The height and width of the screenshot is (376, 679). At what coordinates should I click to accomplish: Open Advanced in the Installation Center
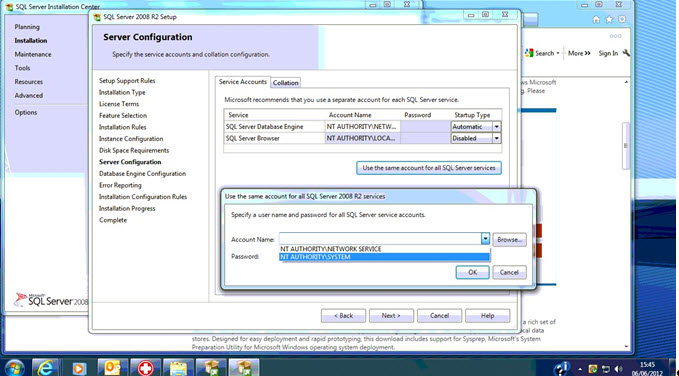(29, 96)
